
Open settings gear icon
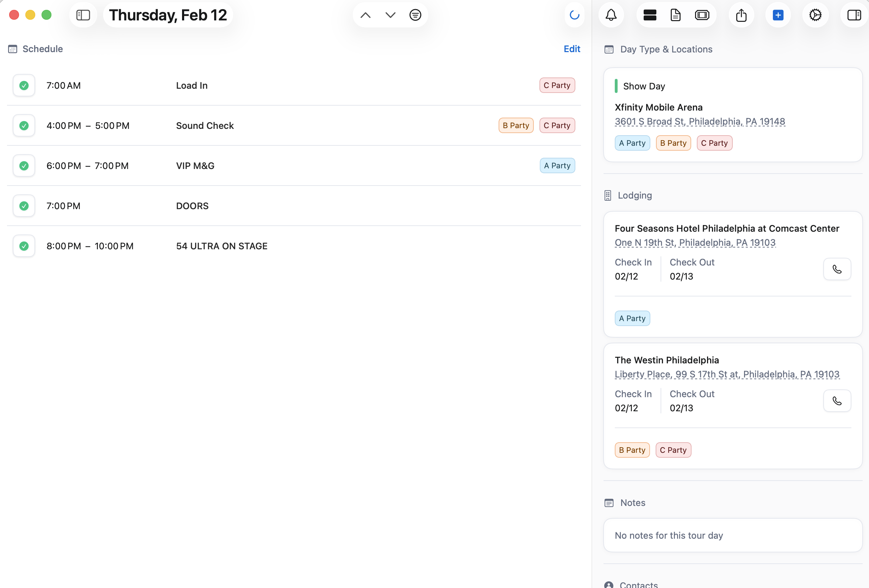815,15
